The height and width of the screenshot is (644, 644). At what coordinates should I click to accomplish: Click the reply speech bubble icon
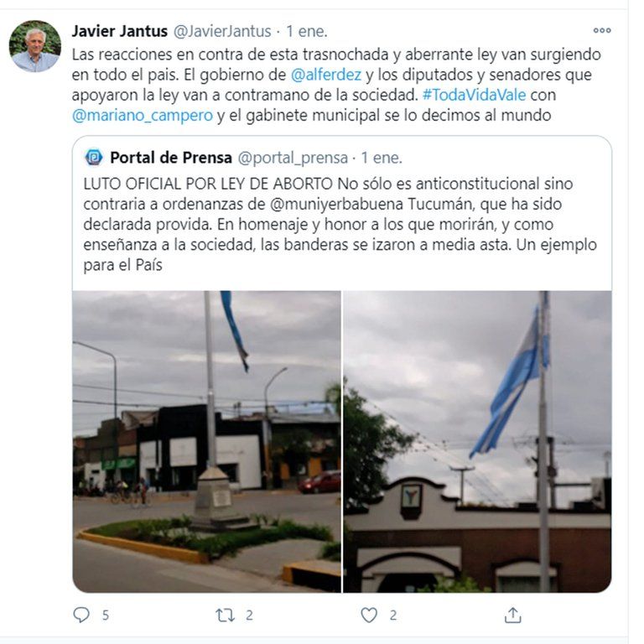[80, 615]
